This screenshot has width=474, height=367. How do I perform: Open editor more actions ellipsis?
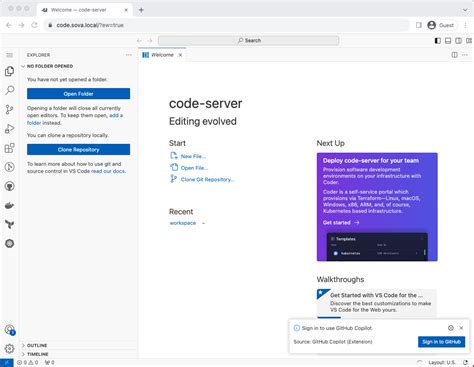pos(465,55)
